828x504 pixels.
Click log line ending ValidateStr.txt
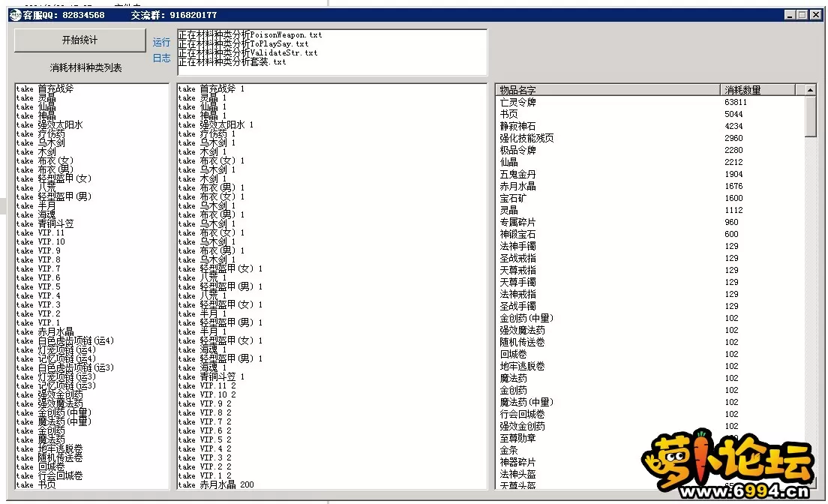click(x=248, y=52)
